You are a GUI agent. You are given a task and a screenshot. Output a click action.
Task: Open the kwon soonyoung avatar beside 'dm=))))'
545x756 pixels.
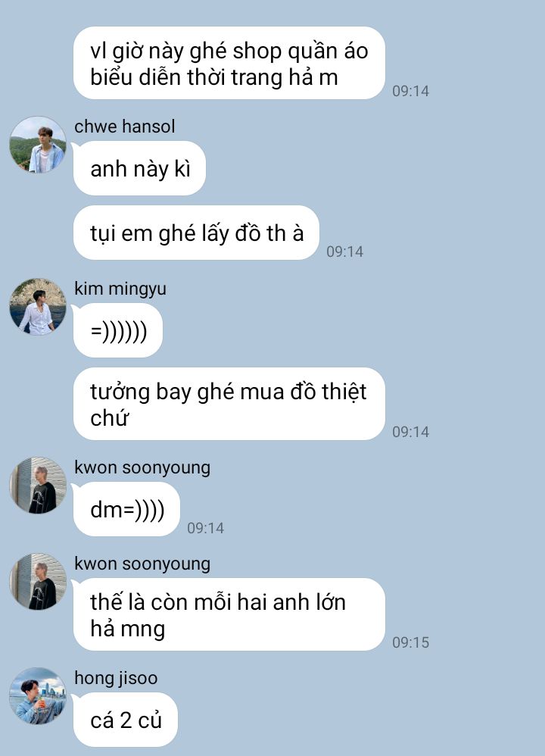38,486
